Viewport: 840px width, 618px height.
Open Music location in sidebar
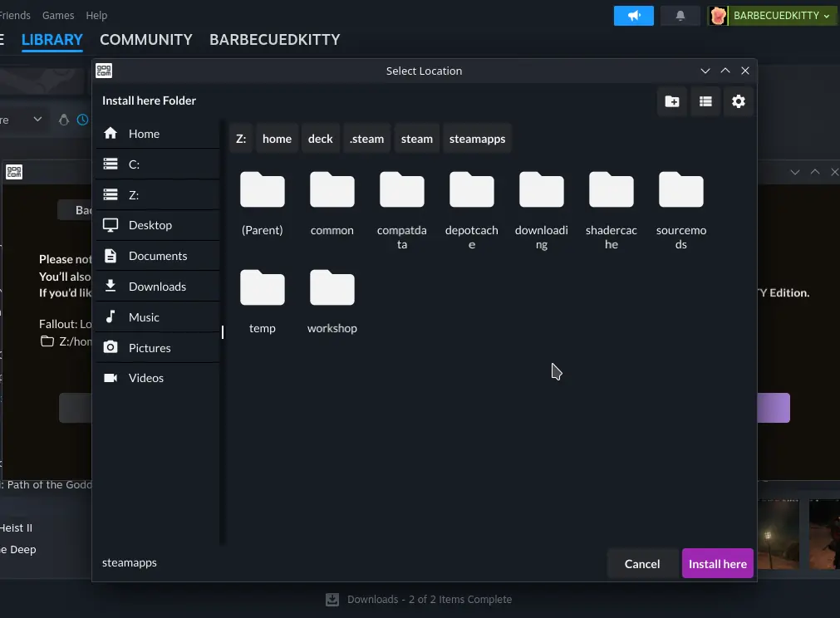(x=158, y=317)
